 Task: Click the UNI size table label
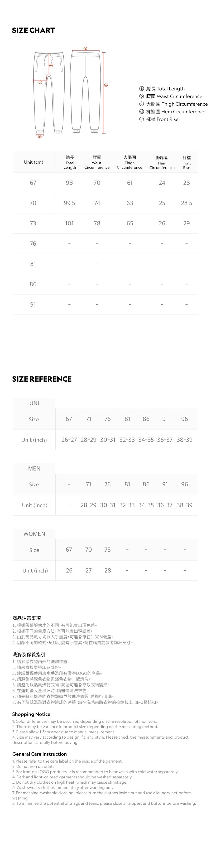tap(34, 403)
